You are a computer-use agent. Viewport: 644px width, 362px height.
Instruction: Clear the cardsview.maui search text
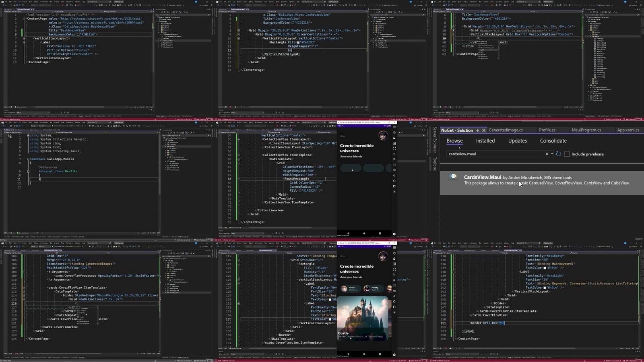click(547, 154)
